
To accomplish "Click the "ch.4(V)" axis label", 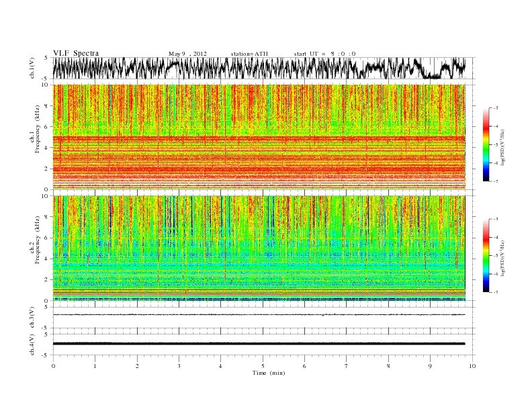I will click(x=32, y=345).
